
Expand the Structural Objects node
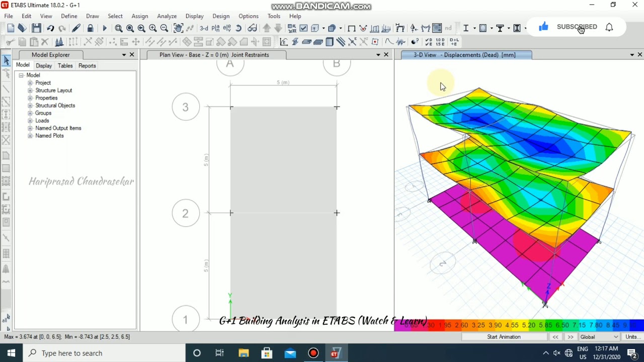(30, 106)
